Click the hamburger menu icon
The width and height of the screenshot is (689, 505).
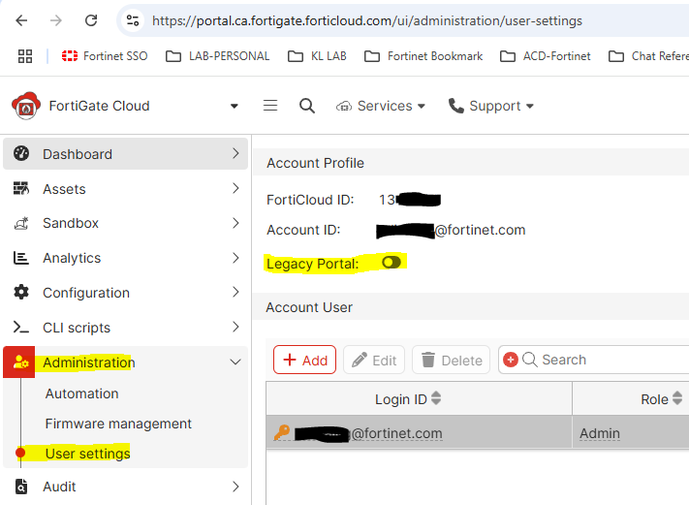click(270, 106)
